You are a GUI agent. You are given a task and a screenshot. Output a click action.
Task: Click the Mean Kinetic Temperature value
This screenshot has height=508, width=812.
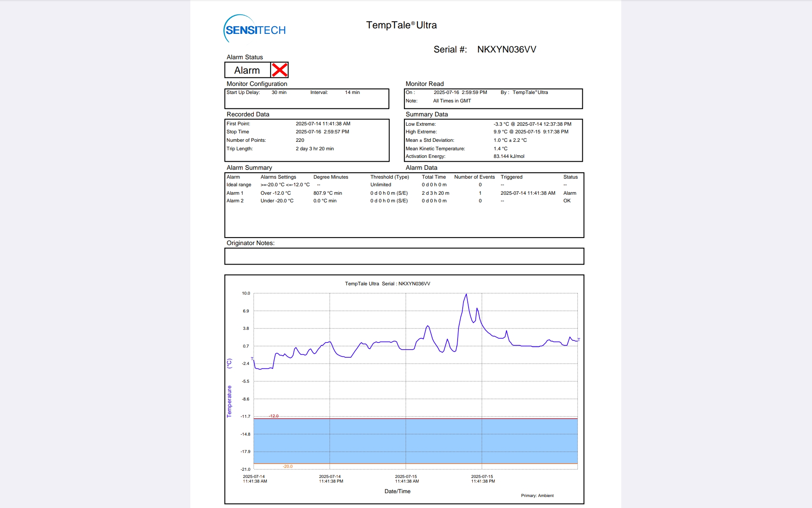coord(500,149)
